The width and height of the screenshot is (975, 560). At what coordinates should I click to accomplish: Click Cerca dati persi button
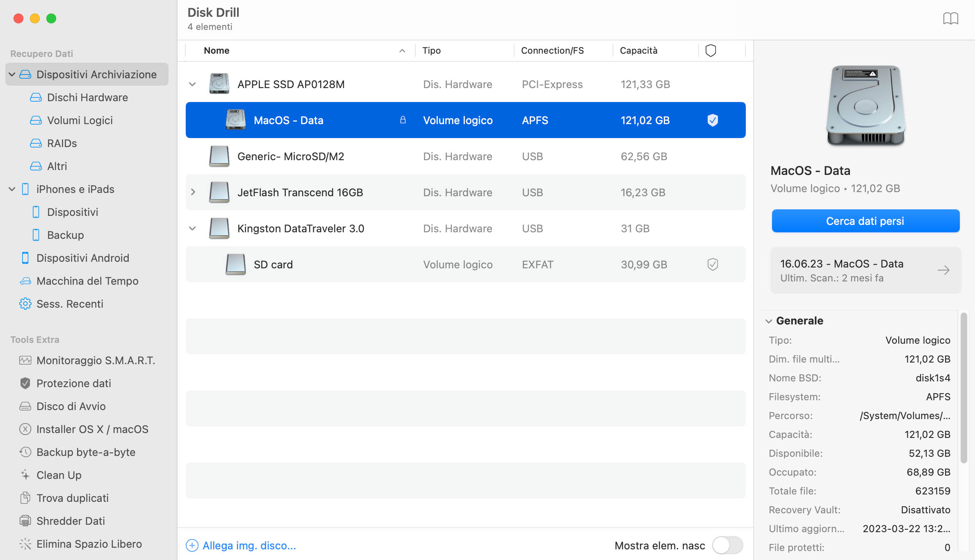pos(866,221)
